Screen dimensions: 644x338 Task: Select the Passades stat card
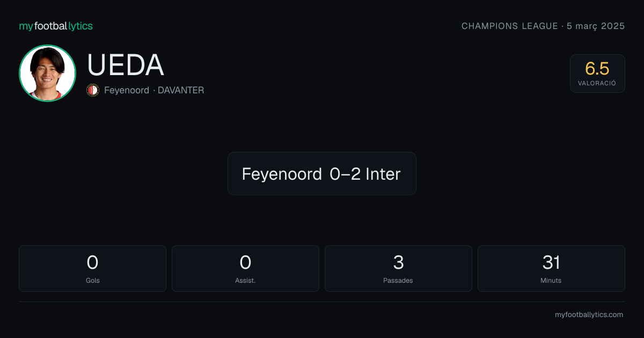(x=398, y=268)
